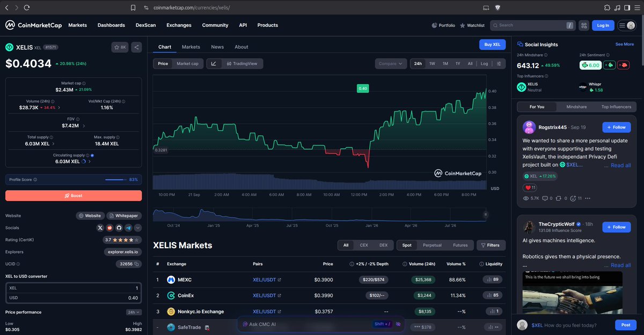Open the Whitepaper link
This screenshot has width=644, height=335.
(x=124, y=215)
